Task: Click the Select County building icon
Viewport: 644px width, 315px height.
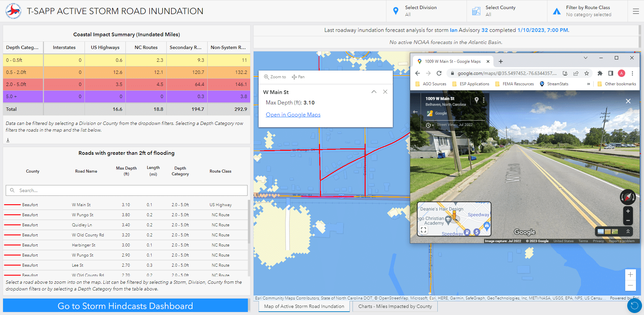Action: (x=477, y=10)
